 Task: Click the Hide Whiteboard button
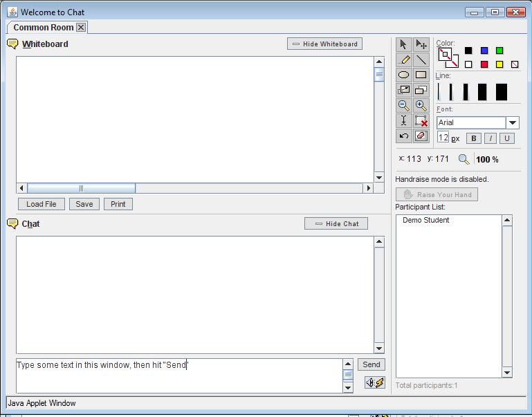click(324, 44)
